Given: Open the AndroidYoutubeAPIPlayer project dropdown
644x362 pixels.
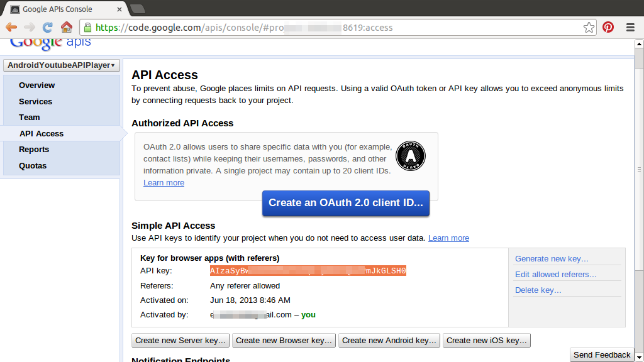Looking at the screenshot, I should pos(61,65).
